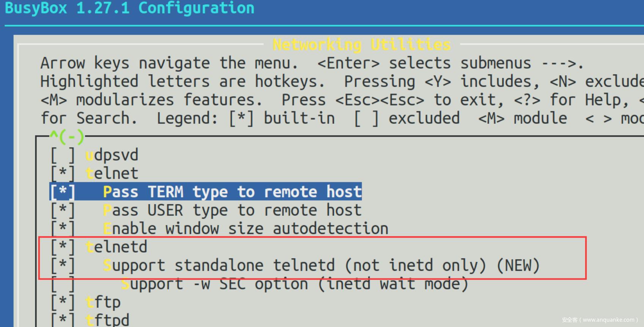Click the Pass TERM type to remote host entry
The image size is (644, 327).
click(232, 192)
